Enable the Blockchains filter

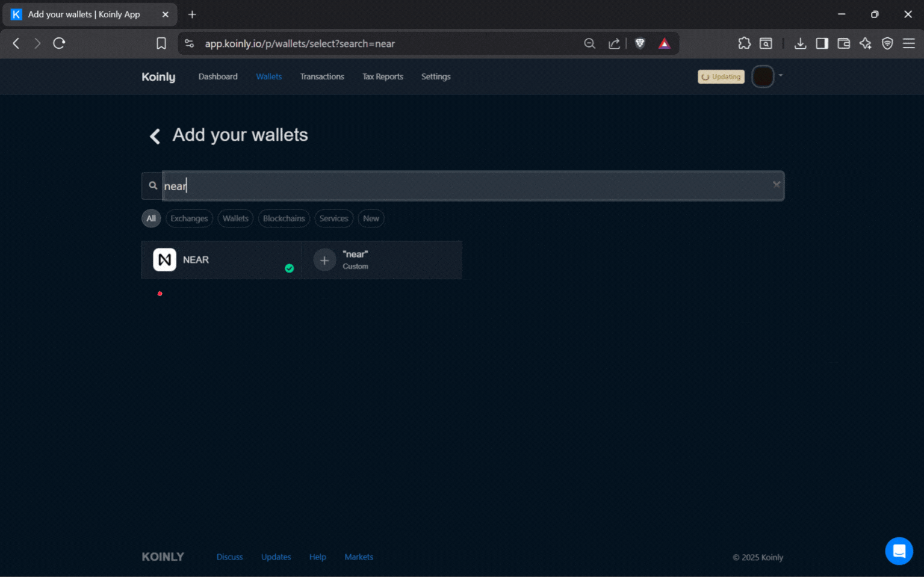click(284, 218)
